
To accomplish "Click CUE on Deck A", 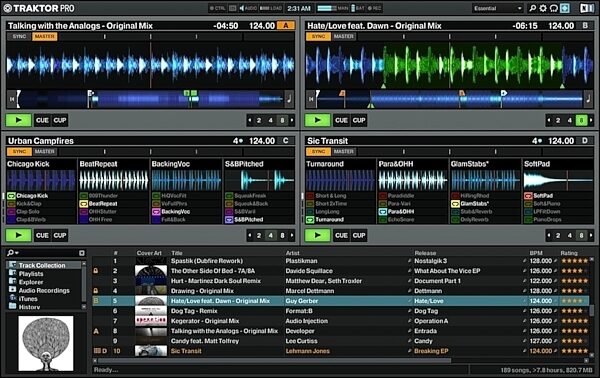I will (x=42, y=120).
